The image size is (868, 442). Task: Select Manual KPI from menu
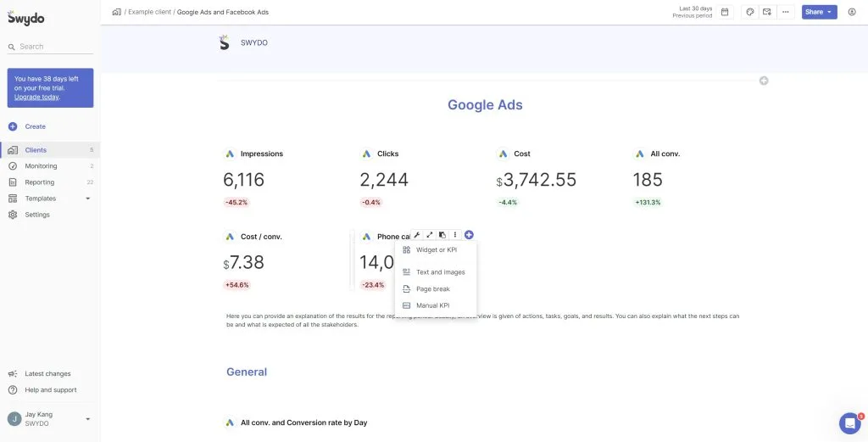click(436, 305)
